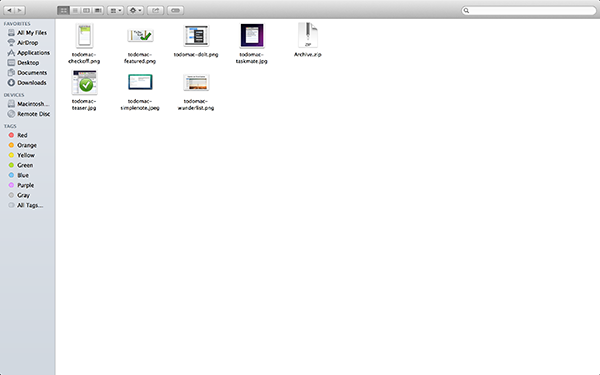Select the todomac-taskmate.jpg file icon
This screenshot has width=600, height=375.
point(252,36)
